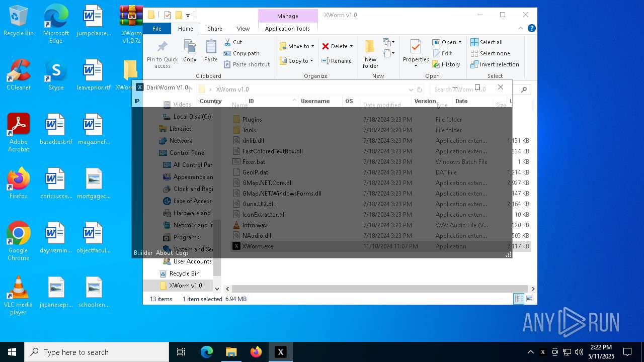Click the taskbar search box
This screenshot has height=362, width=644.
point(97,352)
